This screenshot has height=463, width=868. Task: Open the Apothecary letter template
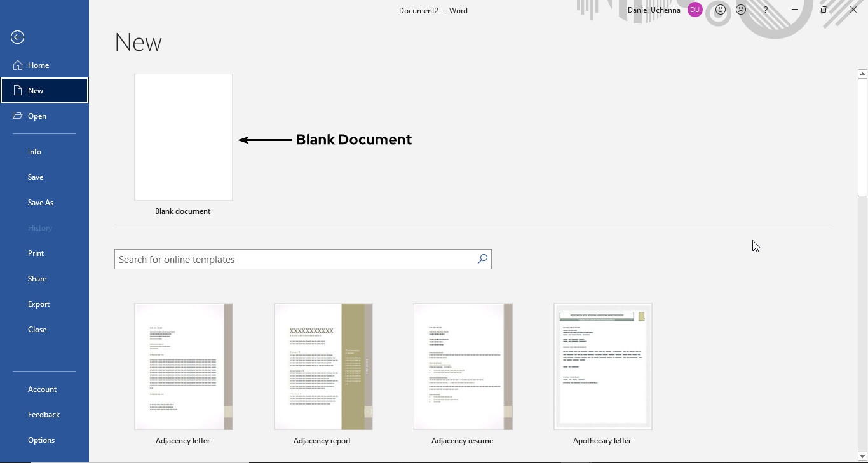click(x=602, y=366)
